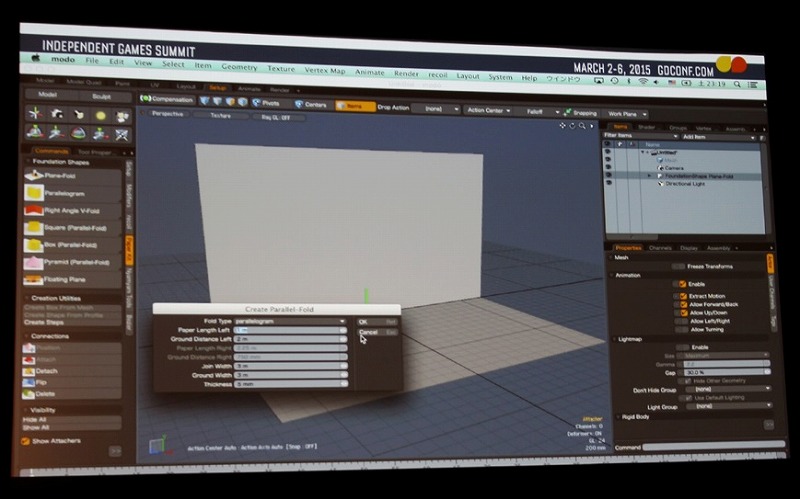Click the viewport rotate icon
This screenshot has height=499, width=800.
pos(572,126)
